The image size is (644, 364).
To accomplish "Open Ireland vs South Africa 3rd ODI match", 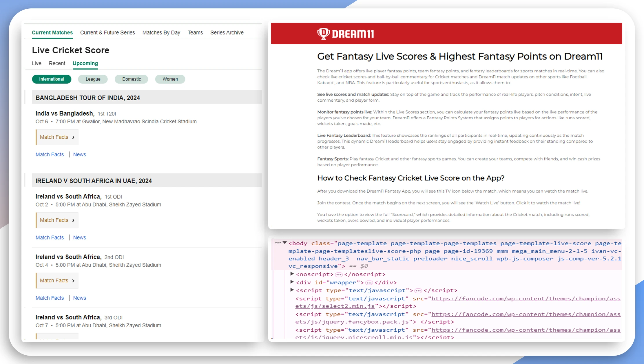I will pos(79,317).
